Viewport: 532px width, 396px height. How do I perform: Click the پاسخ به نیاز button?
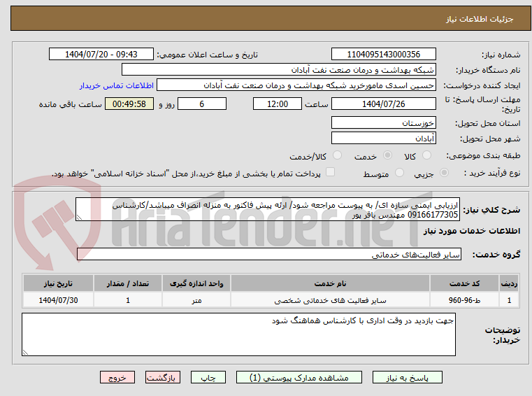tap(407, 377)
